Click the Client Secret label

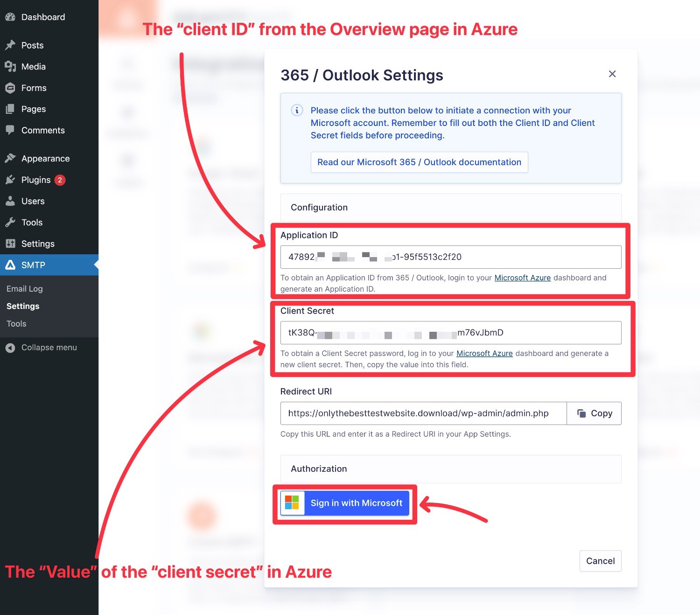[307, 311]
